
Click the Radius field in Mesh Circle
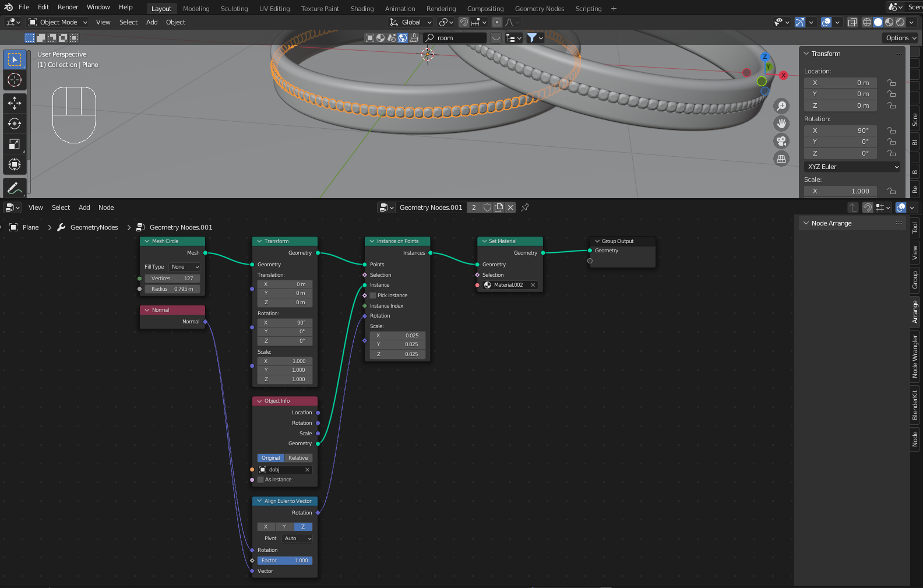coord(172,289)
